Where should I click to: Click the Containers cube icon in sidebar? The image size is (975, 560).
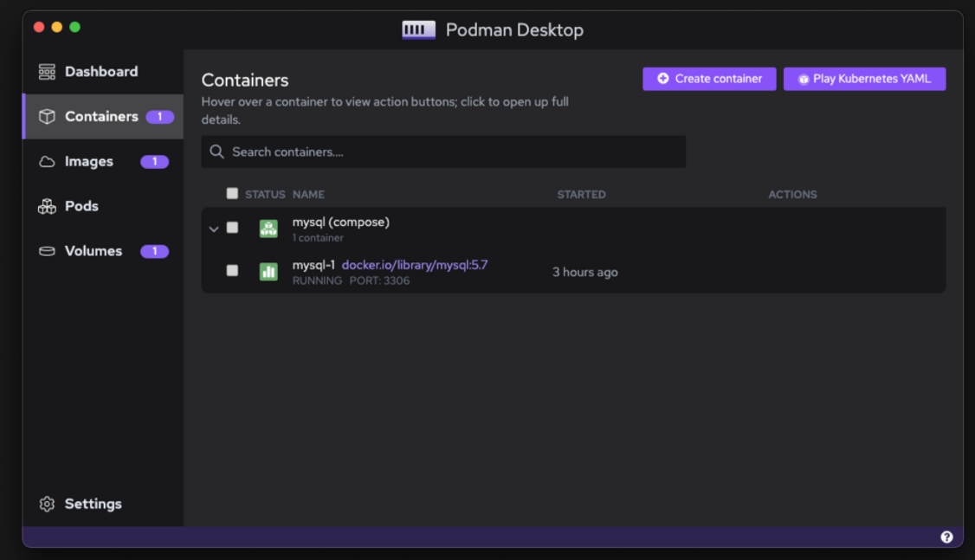(47, 117)
